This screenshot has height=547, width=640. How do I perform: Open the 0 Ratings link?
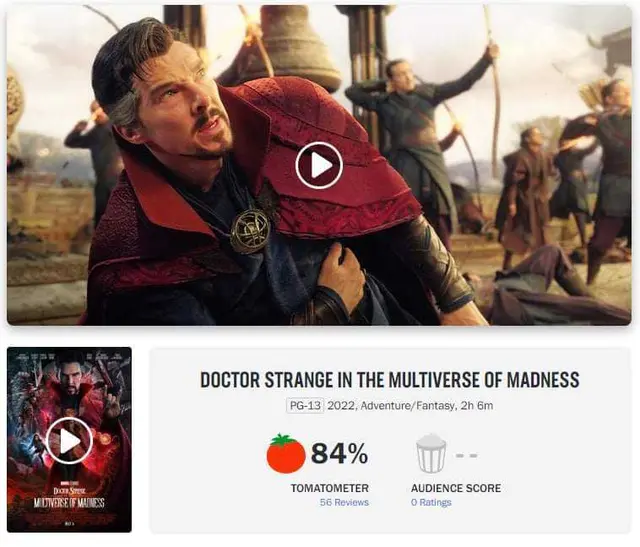click(431, 502)
